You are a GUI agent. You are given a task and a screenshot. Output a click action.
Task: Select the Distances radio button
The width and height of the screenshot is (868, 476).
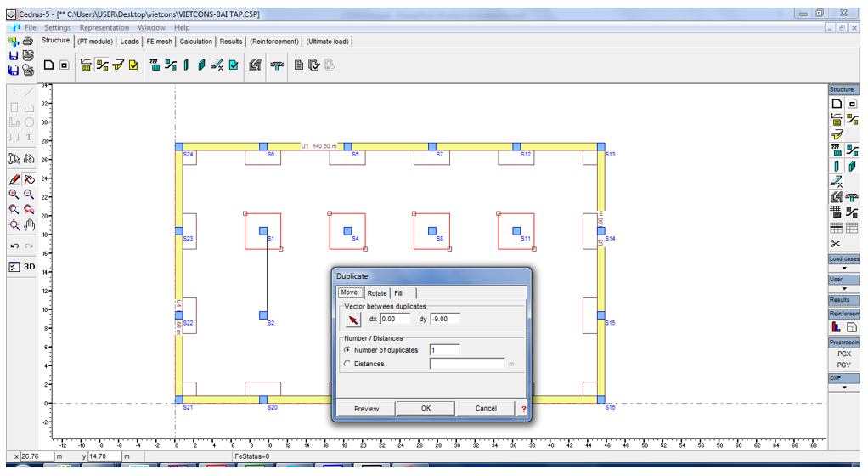pos(347,364)
